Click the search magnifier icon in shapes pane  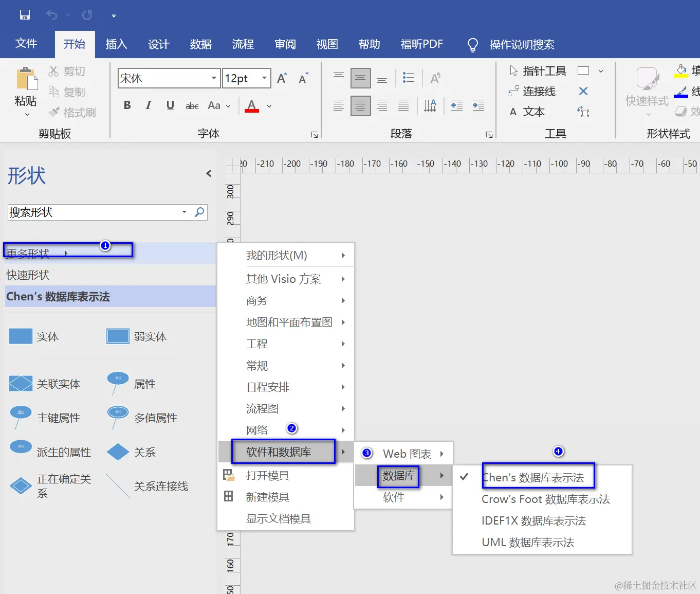(199, 212)
